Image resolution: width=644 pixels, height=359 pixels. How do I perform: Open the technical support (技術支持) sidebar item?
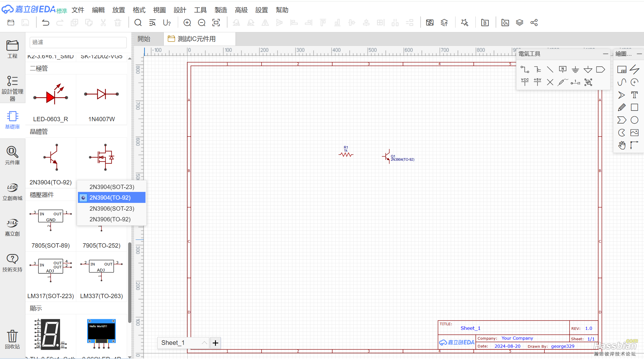12,263
